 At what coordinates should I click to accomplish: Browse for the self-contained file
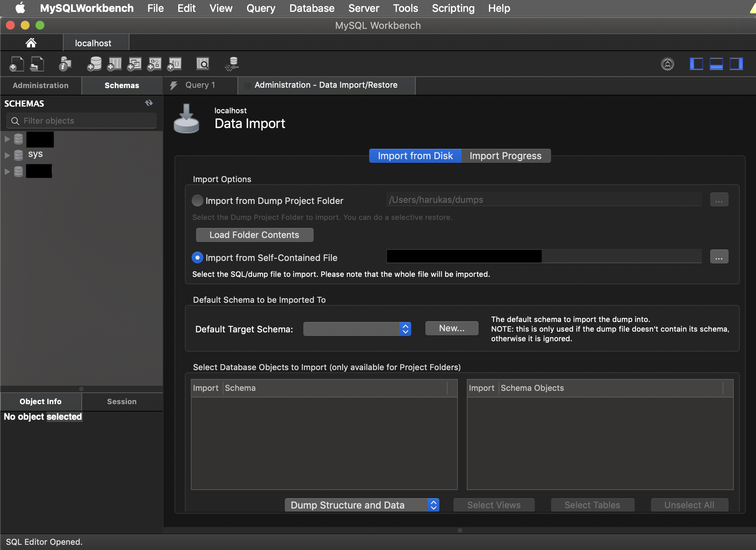point(719,257)
